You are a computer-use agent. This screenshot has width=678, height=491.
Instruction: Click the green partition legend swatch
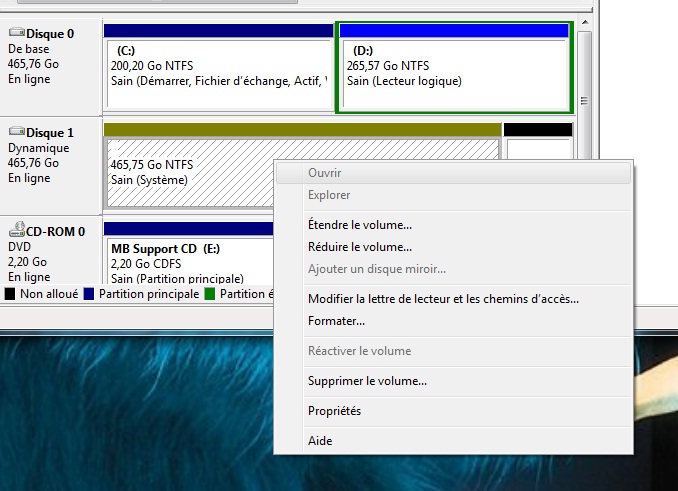(x=210, y=294)
